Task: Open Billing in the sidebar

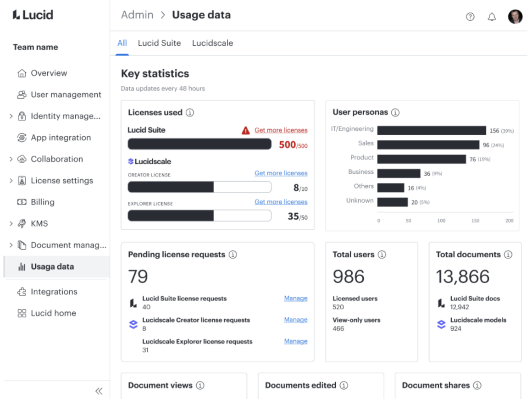Action: pos(42,202)
